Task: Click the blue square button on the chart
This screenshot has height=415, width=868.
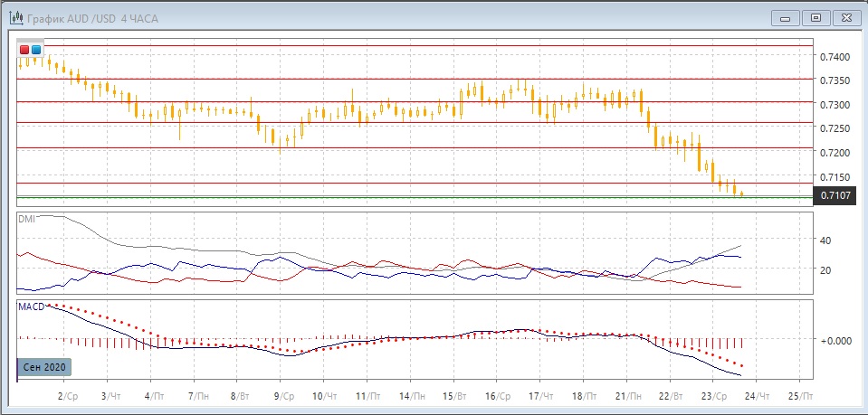Action: coord(36,50)
